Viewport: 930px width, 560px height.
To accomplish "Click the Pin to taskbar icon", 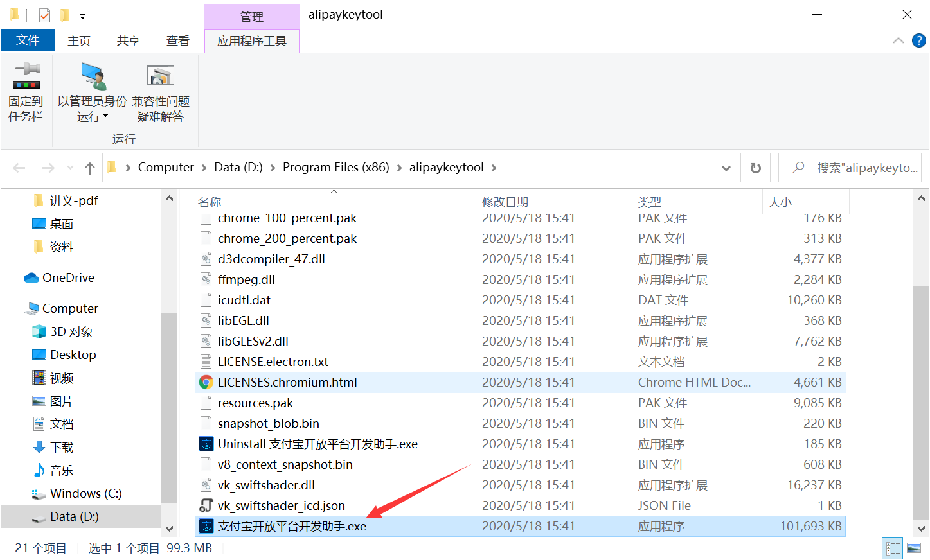I will 26,76.
